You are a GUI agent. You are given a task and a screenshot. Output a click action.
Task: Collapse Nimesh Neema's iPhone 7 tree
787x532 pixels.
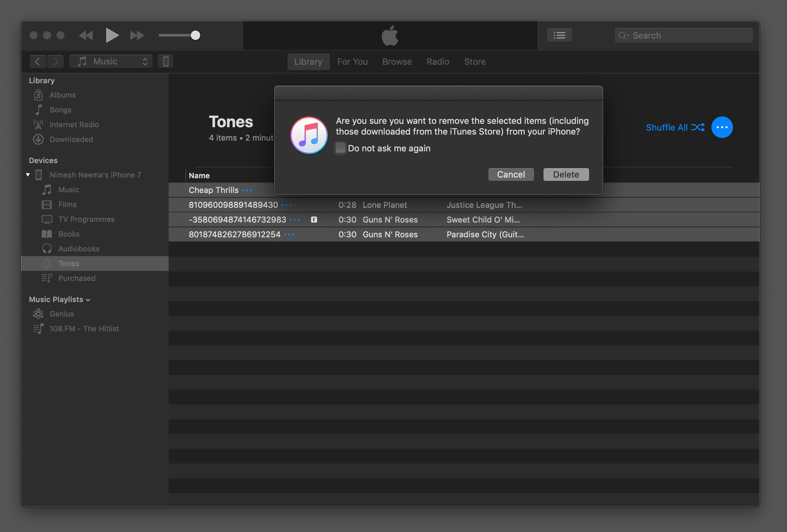[x=28, y=175]
